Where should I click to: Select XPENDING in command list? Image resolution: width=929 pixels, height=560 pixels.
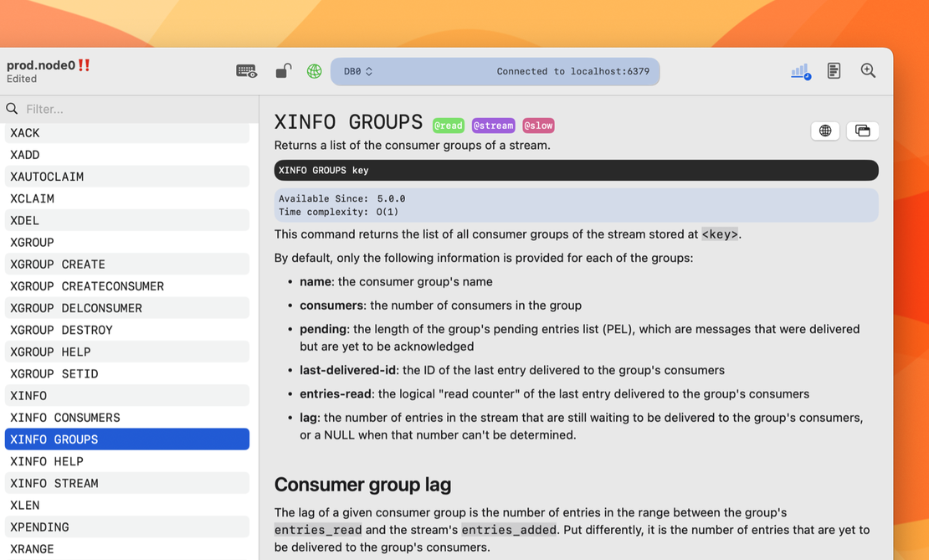39,527
